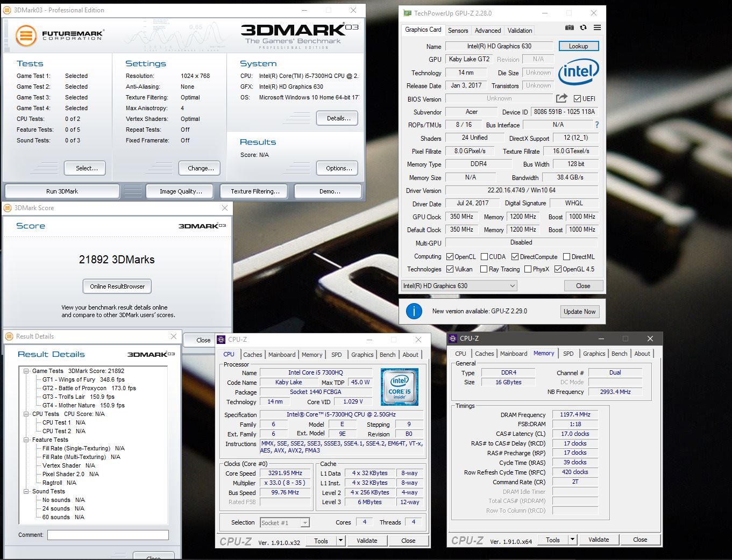
Task: Switch to the Advanced tab in GPU-Z
Action: tap(488, 31)
